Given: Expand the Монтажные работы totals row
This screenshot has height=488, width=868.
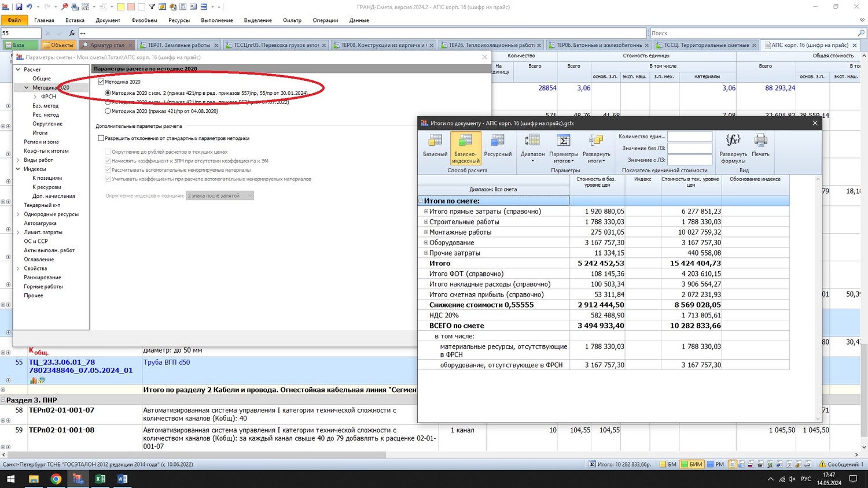Looking at the screenshot, I should [x=426, y=232].
